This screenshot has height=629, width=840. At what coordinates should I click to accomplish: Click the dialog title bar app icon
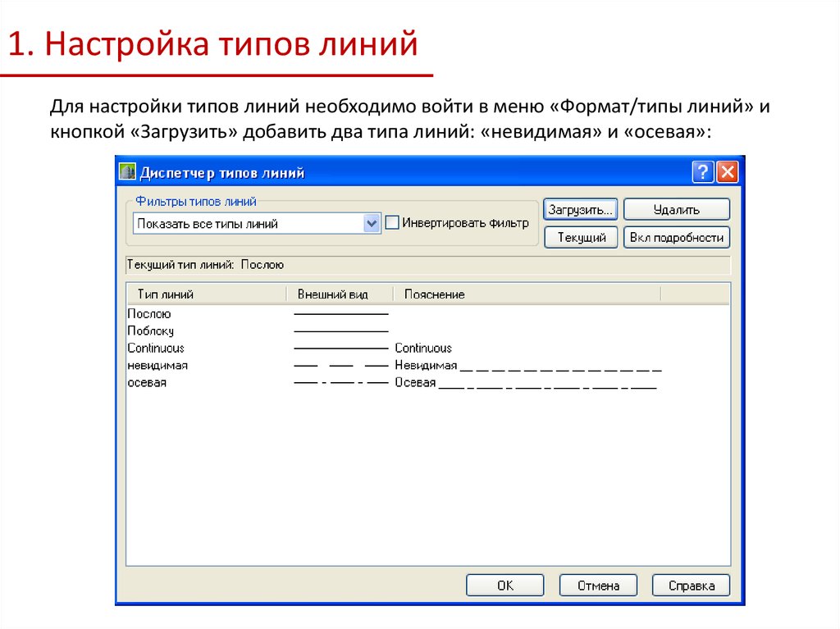pyautogui.click(x=127, y=172)
